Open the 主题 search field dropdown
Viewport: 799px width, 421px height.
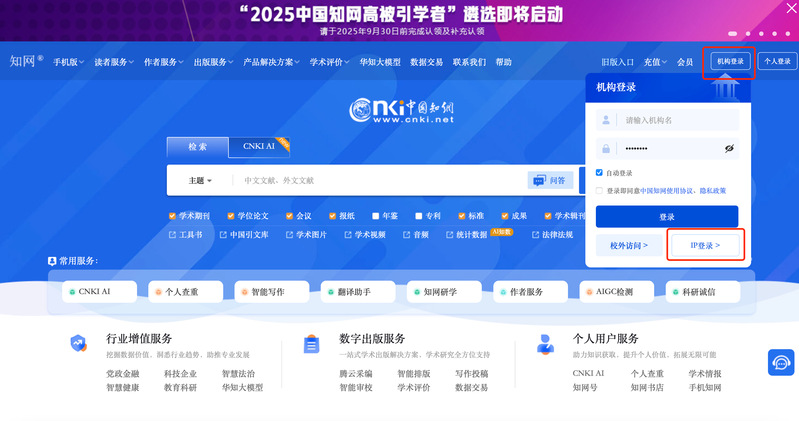[x=200, y=180]
